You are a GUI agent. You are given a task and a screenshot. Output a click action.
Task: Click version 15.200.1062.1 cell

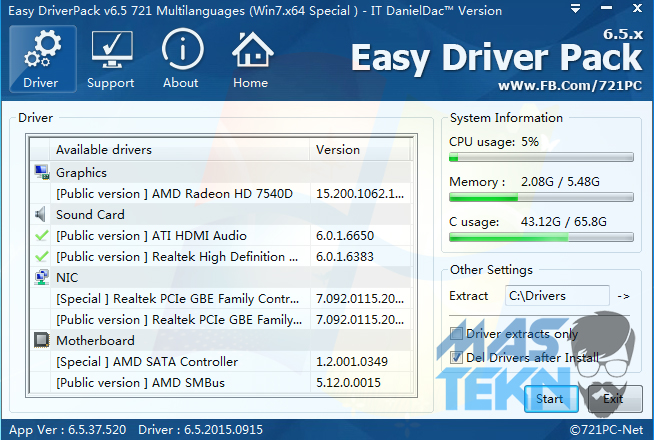[360, 194]
